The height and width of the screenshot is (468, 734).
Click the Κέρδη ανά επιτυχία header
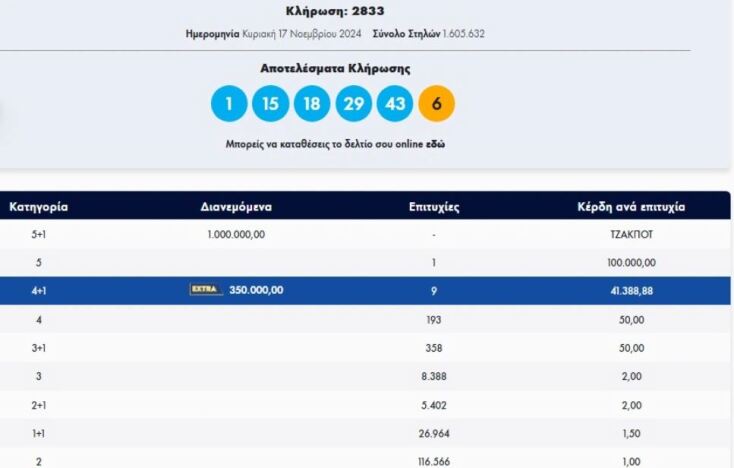tap(631, 207)
